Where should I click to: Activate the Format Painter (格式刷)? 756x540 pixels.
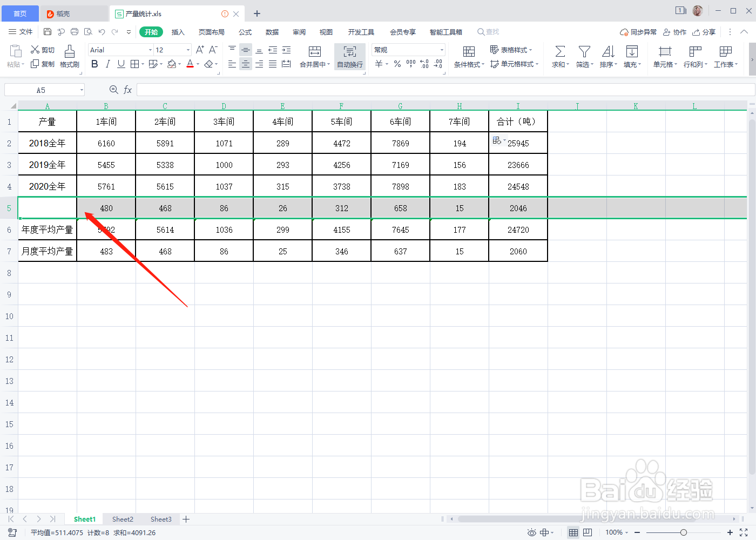69,57
